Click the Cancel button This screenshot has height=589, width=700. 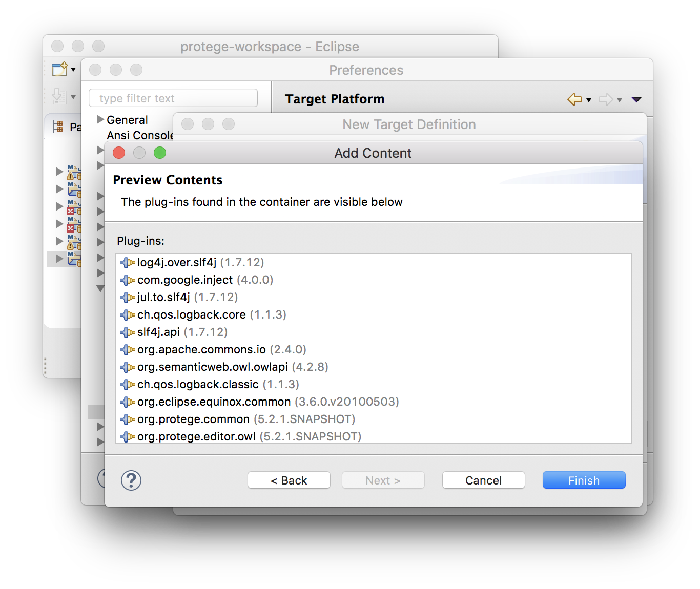(x=483, y=480)
